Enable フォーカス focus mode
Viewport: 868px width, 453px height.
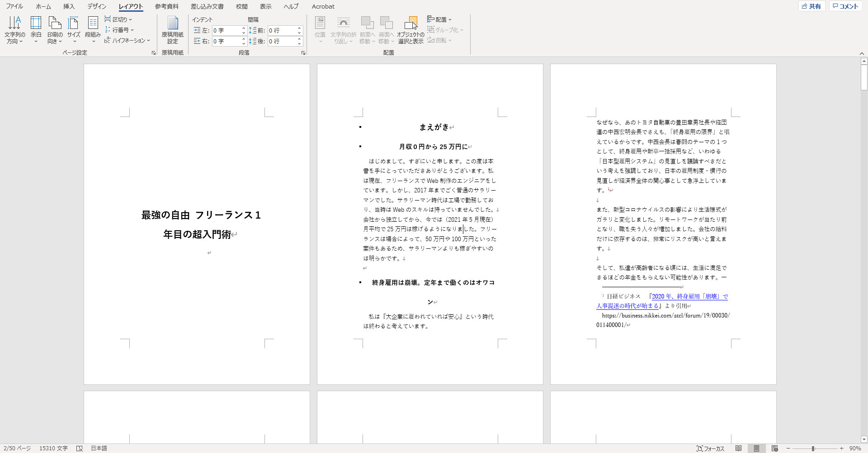(711, 448)
